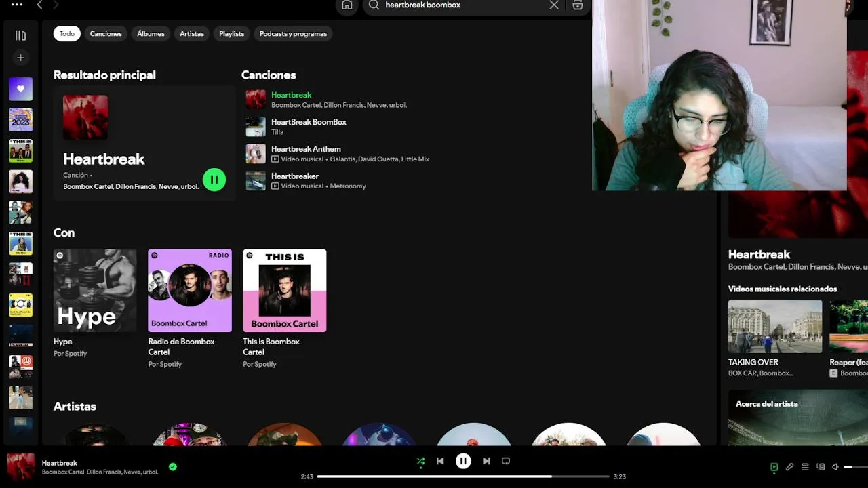The height and width of the screenshot is (488, 868).
Task: Go forward with the right arrow
Action: coord(56,5)
